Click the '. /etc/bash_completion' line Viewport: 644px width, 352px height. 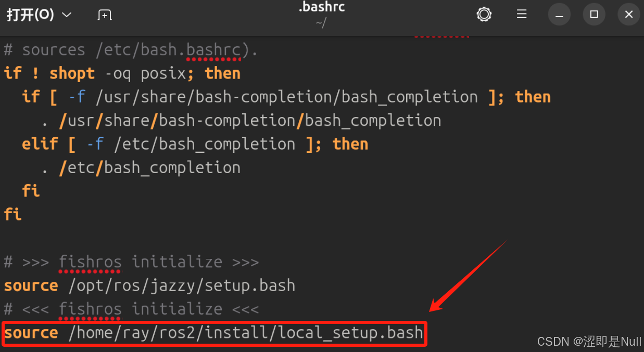141,167
